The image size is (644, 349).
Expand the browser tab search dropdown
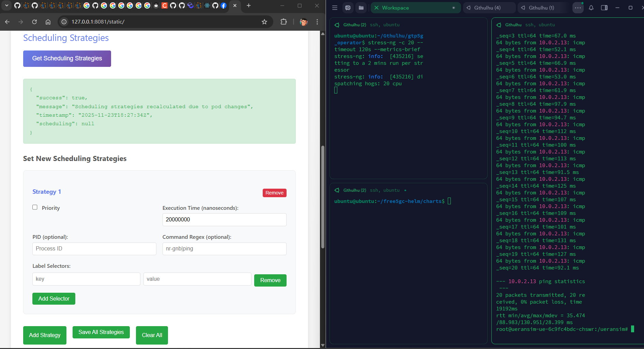pos(6,5)
